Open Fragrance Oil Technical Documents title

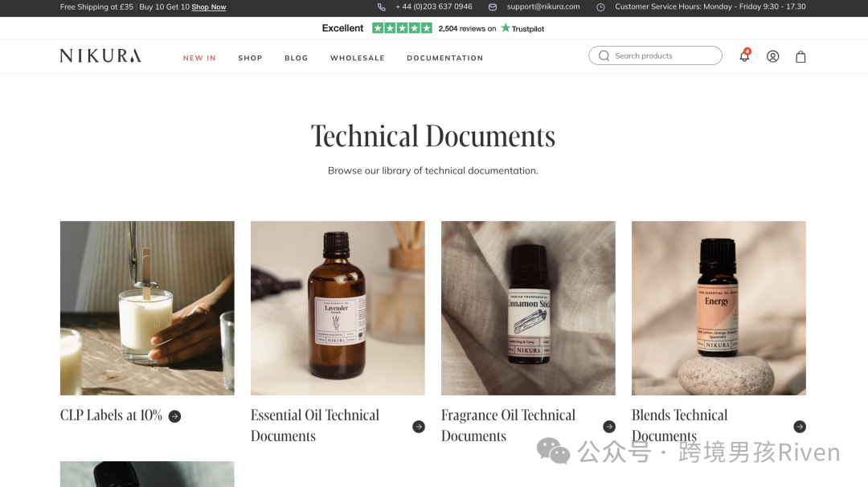(x=508, y=426)
